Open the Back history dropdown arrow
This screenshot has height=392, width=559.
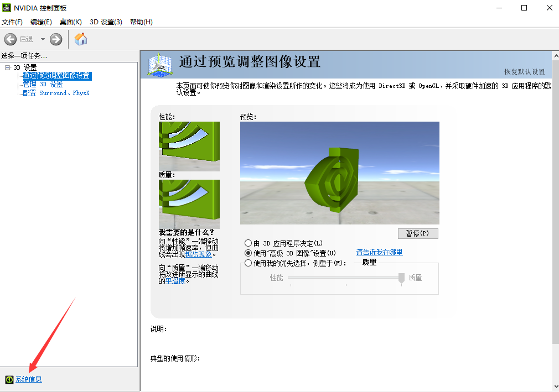point(43,39)
